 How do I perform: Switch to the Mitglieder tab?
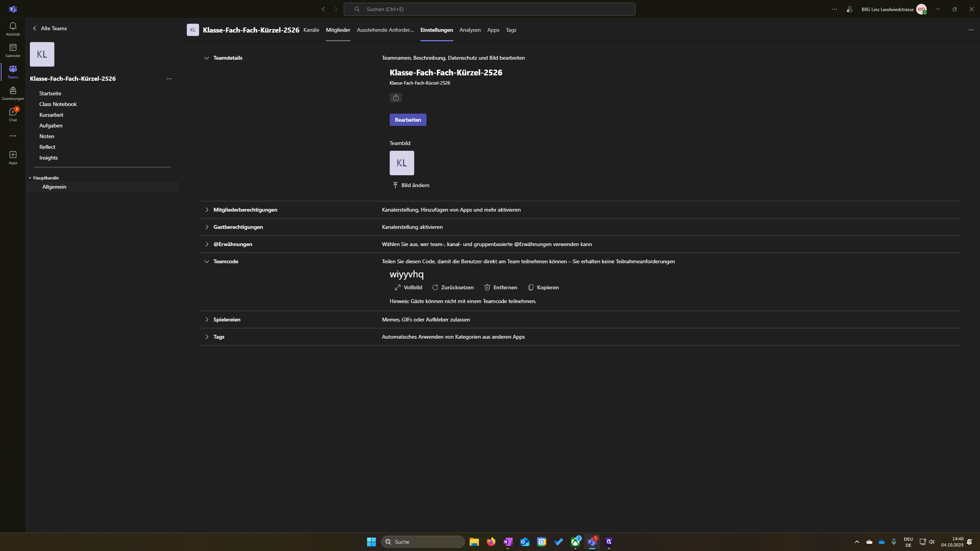click(x=338, y=30)
